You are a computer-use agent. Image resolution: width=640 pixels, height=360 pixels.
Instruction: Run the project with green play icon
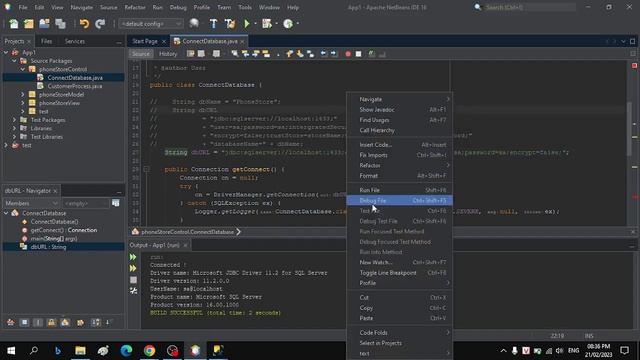click(247, 24)
